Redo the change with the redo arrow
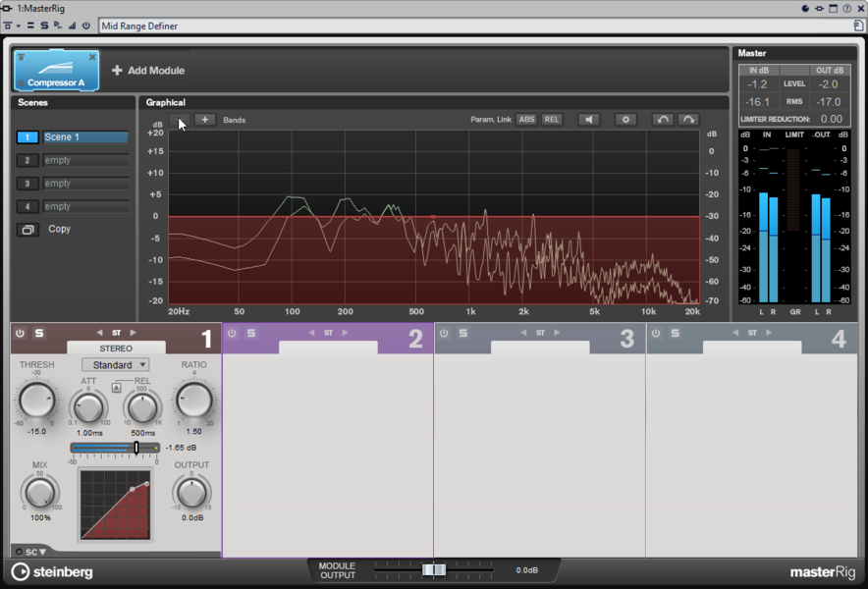This screenshot has width=868, height=589. 688,120
